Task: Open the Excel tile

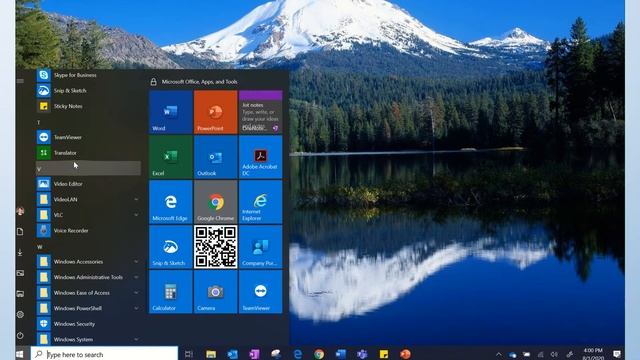Action: coord(171,157)
